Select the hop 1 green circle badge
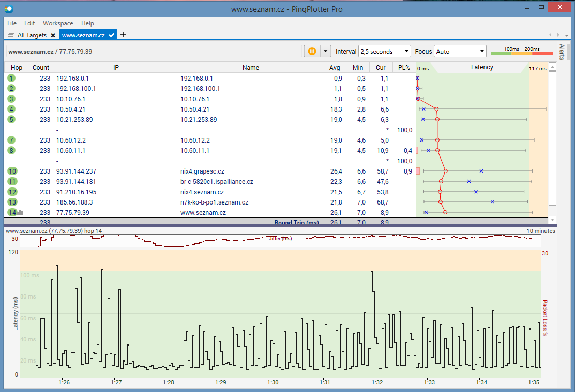Image resolution: width=575 pixels, height=392 pixels. pos(11,78)
